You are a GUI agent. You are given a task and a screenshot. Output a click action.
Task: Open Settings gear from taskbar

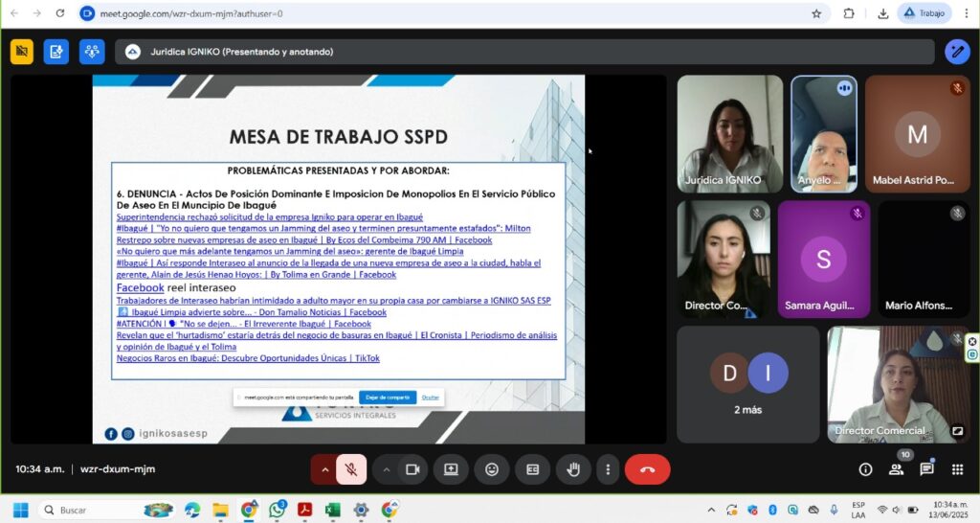[361, 511]
